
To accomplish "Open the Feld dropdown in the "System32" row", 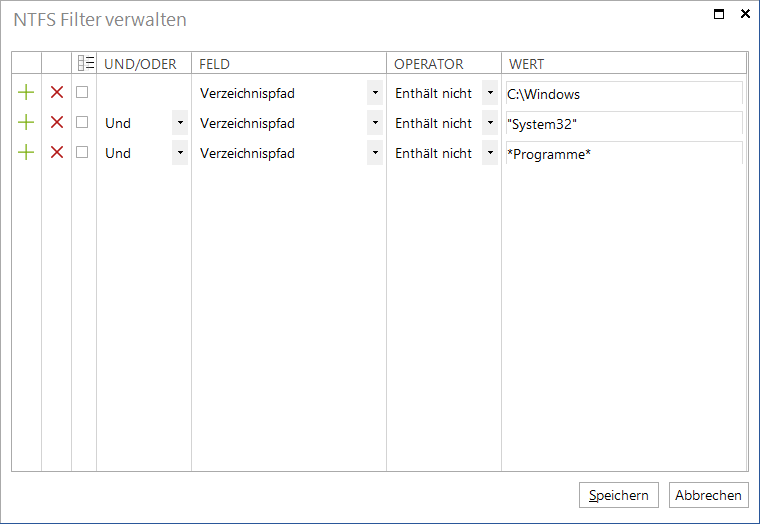I will [x=375, y=123].
